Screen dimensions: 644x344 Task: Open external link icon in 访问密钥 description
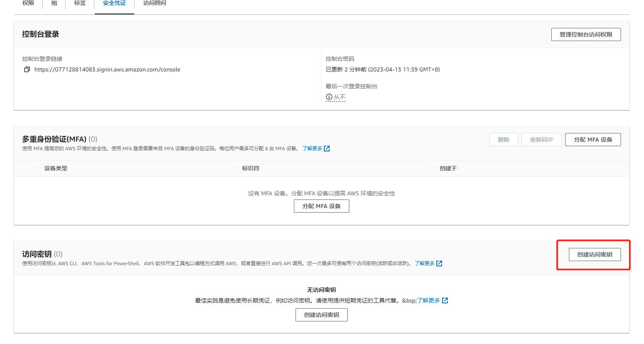(439, 264)
